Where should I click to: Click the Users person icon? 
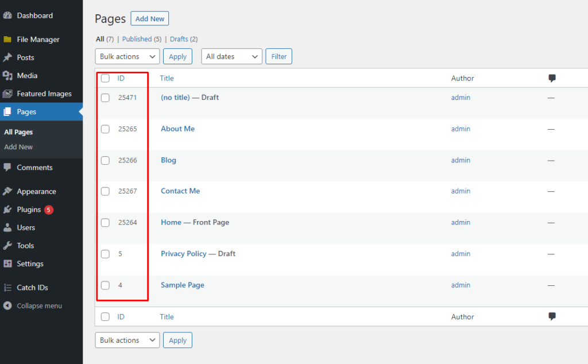[7, 227]
